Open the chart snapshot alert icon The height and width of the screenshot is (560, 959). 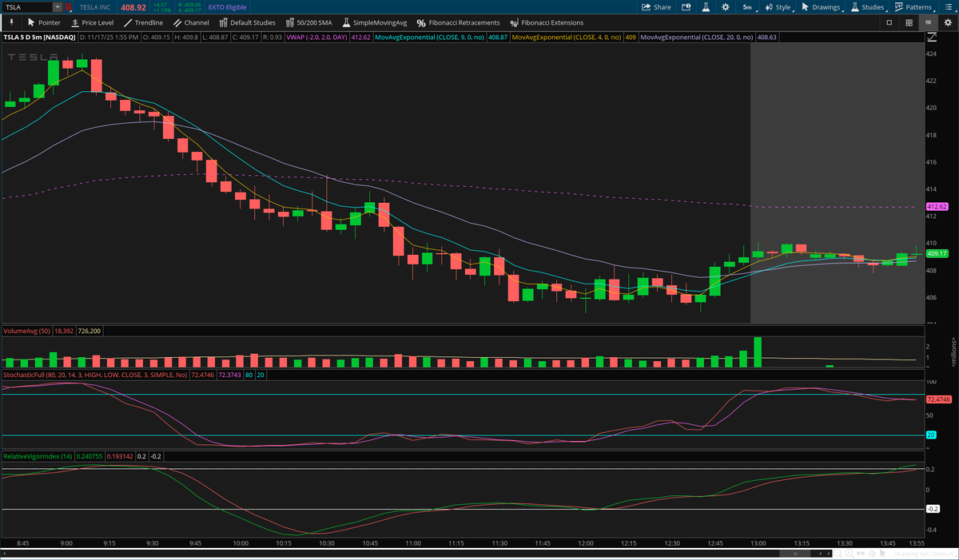pyautogui.click(x=686, y=6)
